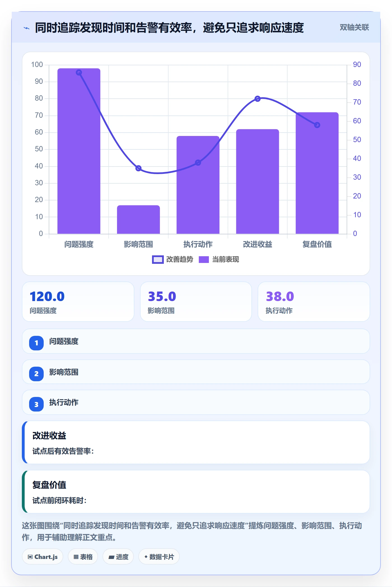Click the 改进收益 bar in the chart
Screen dimensions: 392x587
[x=258, y=182]
